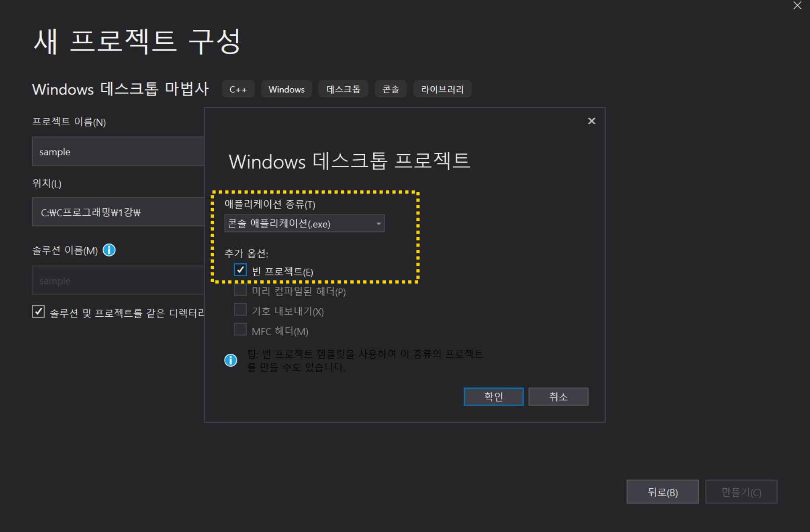Click the dropdown arrow of 콘솔 애플리케이션(.exe)
The image size is (810, 532).
click(378, 224)
